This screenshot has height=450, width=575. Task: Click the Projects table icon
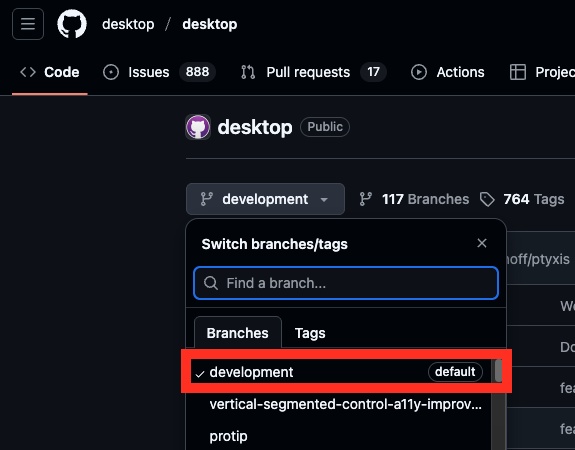518,72
